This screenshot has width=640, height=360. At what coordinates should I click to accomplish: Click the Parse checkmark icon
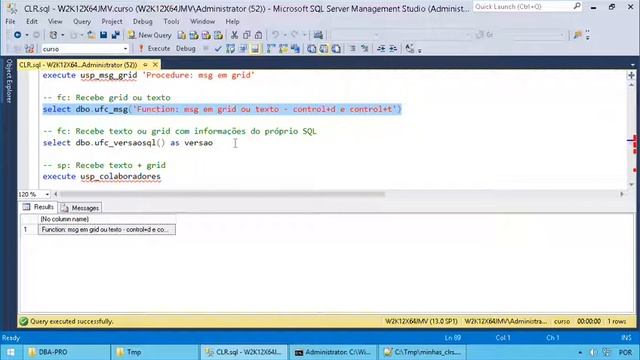[218, 49]
